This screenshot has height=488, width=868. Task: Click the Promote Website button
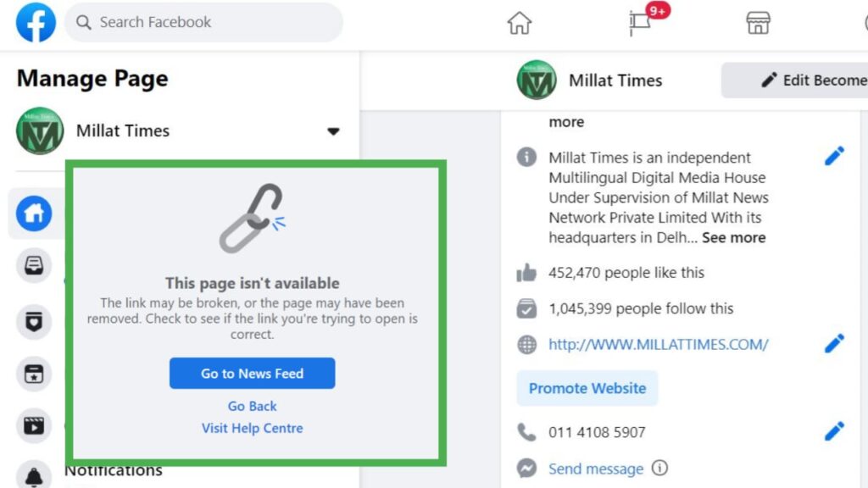point(587,388)
